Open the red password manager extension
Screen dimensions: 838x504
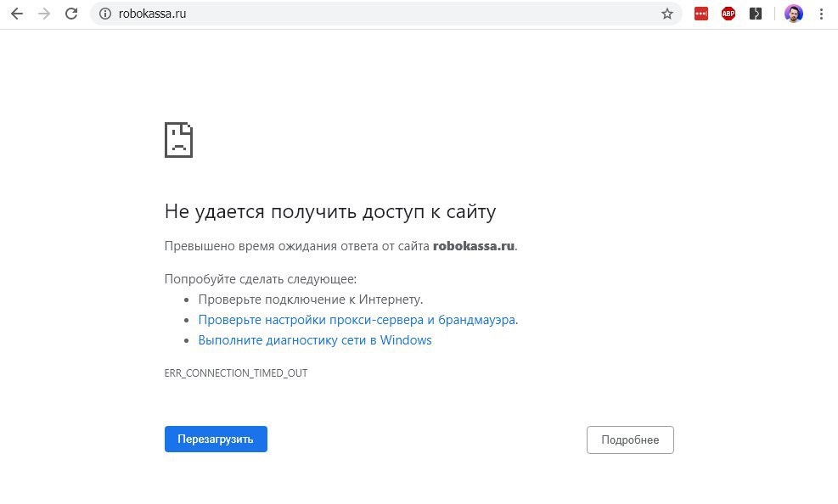click(701, 14)
